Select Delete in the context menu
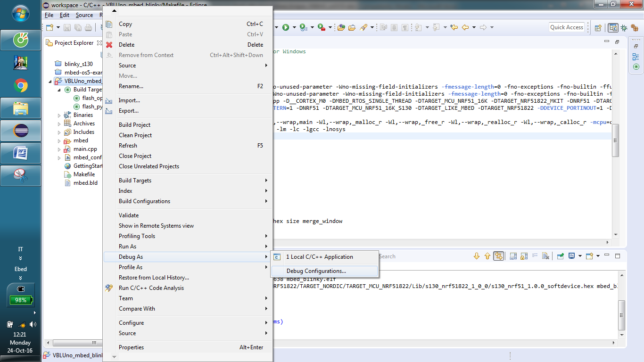The image size is (644, 362). [x=188, y=45]
